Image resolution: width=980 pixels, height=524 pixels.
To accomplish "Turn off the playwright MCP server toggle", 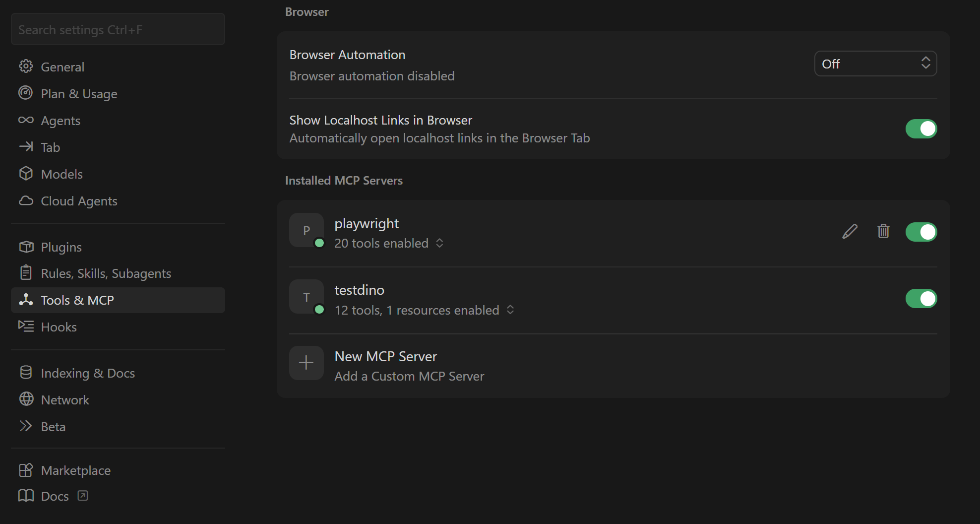I will pyautogui.click(x=921, y=232).
